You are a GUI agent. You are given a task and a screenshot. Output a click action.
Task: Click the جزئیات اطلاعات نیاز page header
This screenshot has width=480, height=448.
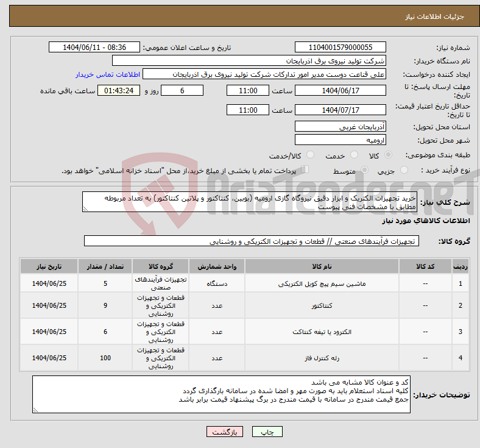(x=435, y=16)
